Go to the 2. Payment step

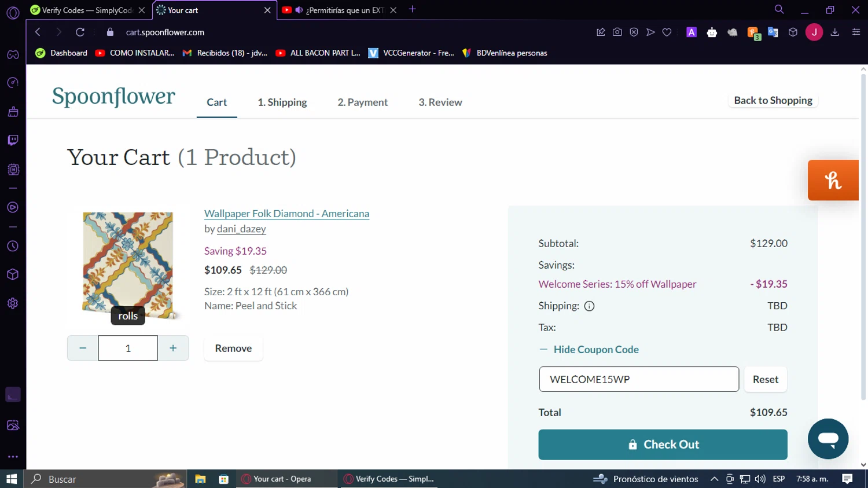tap(363, 102)
